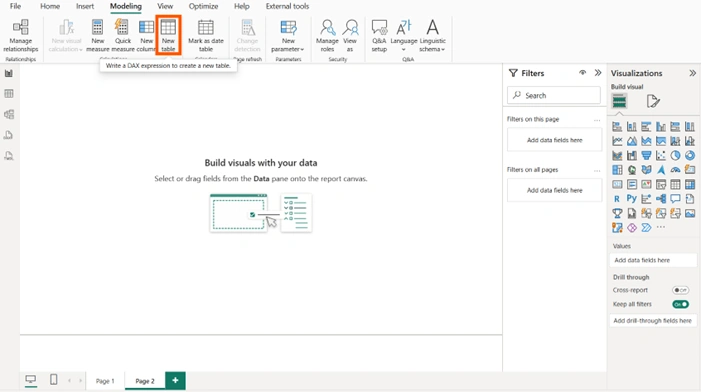The image size is (701, 392).
Task: Click Filters on all pages field well
Action: [554, 190]
